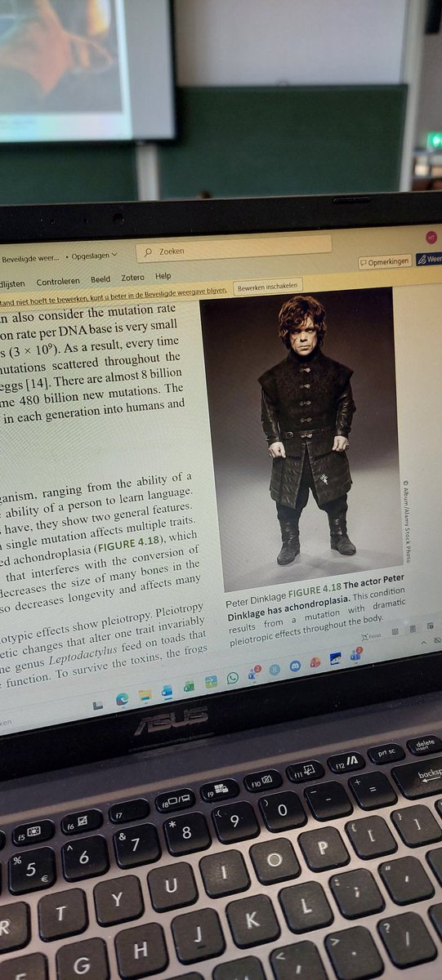Open Outlook from the taskbar

166,691
